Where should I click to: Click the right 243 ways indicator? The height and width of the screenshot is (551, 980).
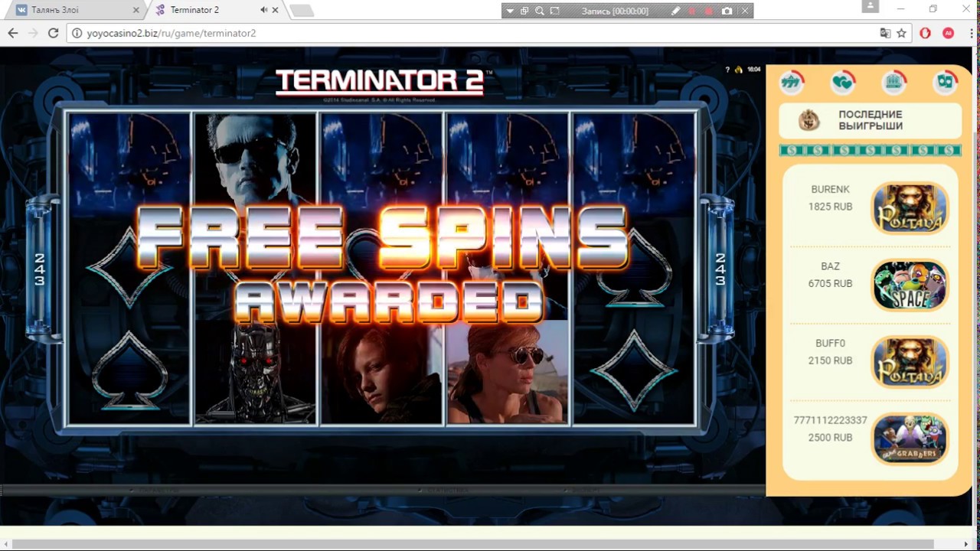click(720, 269)
